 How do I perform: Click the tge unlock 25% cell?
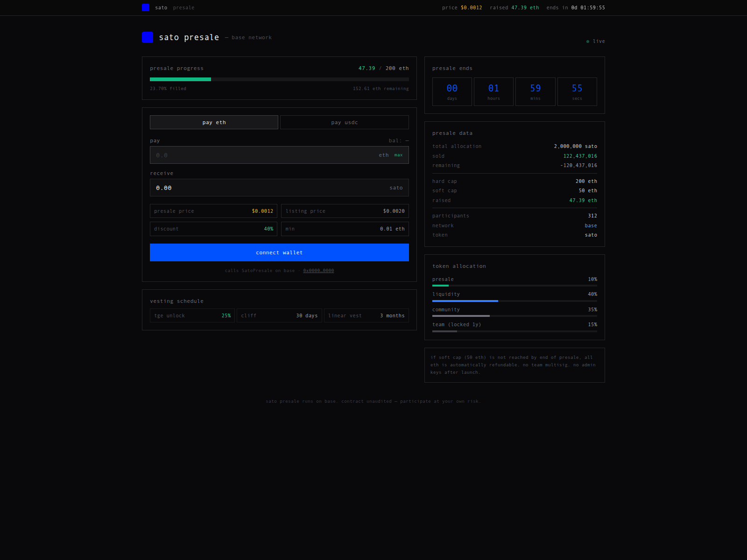(192, 315)
